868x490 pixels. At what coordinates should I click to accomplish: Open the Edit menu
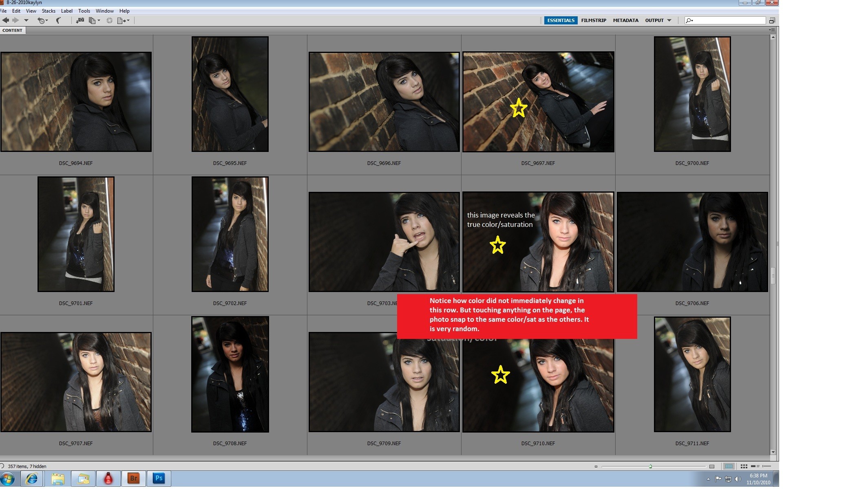[x=16, y=11]
